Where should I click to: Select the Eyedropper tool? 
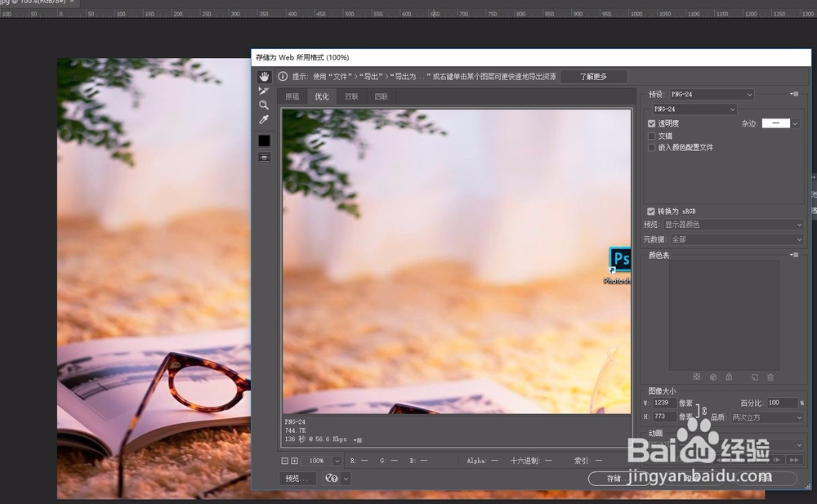coord(264,120)
